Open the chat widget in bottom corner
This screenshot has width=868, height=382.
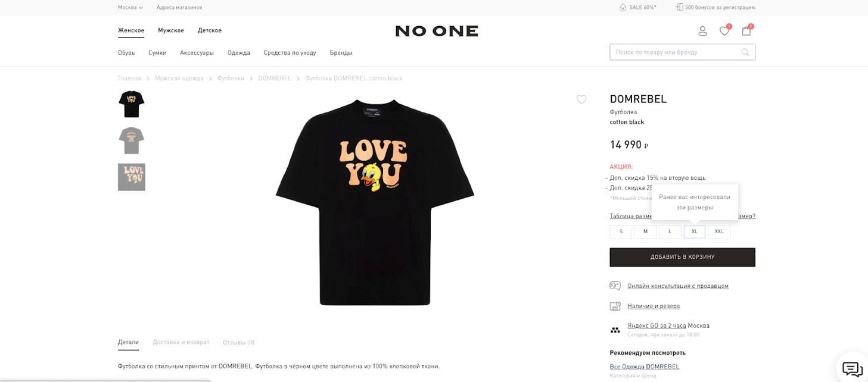click(852, 368)
